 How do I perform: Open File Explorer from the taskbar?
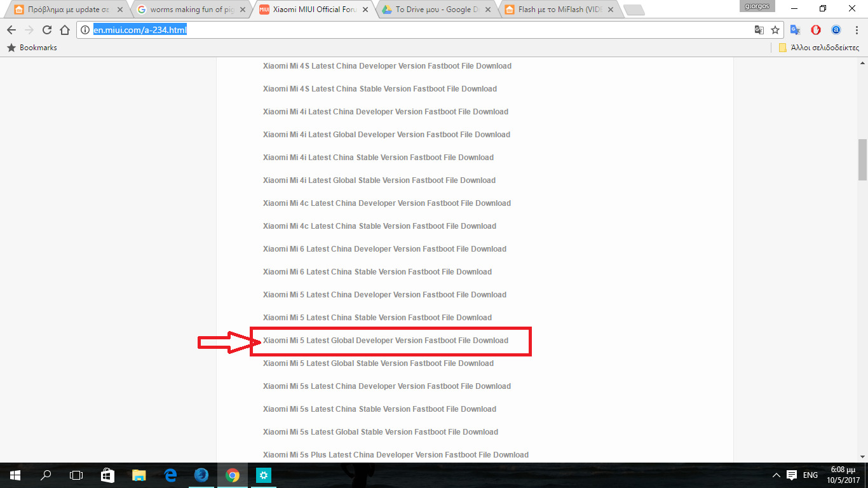click(139, 475)
